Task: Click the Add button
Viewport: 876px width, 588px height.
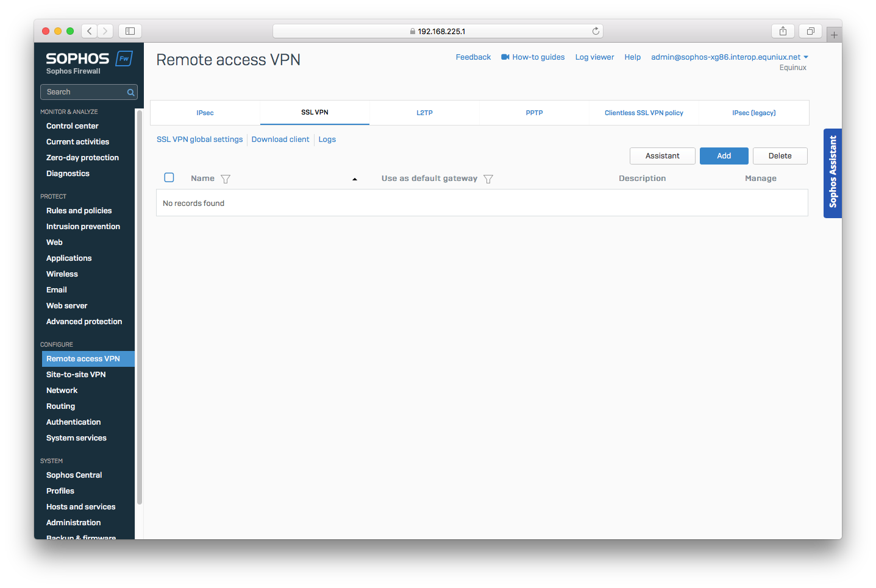Action: [724, 155]
